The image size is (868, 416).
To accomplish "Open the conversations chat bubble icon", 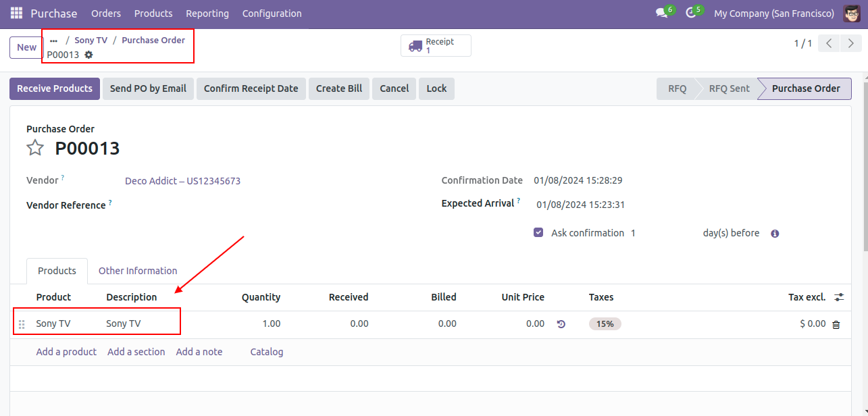I will [x=662, y=14].
